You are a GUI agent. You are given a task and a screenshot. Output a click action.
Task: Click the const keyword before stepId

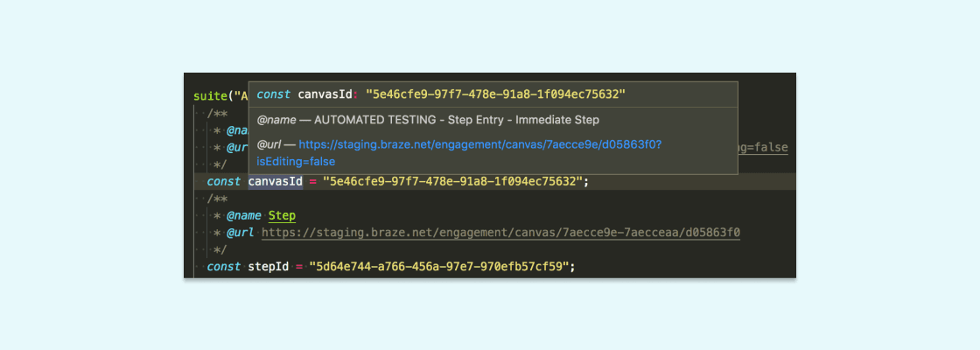pyautogui.click(x=223, y=266)
